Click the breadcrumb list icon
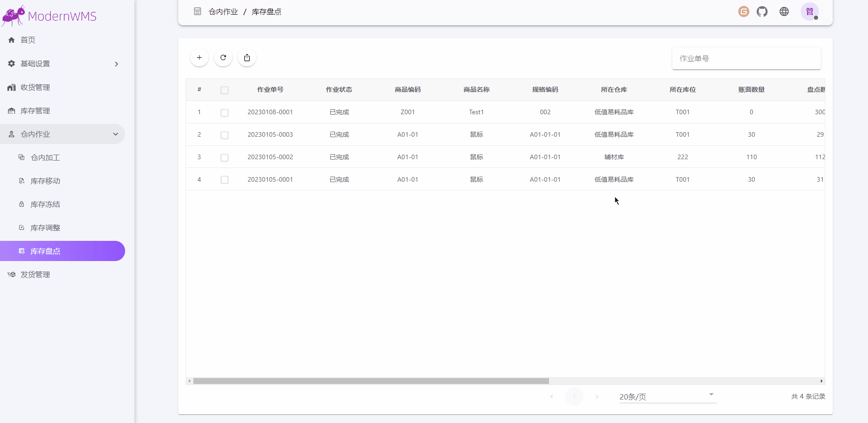Viewport: 868px width, 423px height. tap(198, 11)
